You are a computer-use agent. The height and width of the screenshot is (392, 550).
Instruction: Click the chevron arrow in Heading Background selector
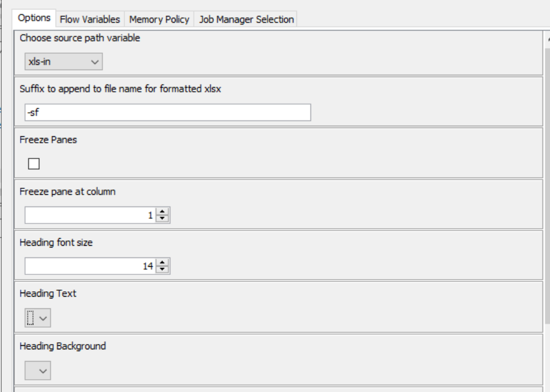pos(43,370)
